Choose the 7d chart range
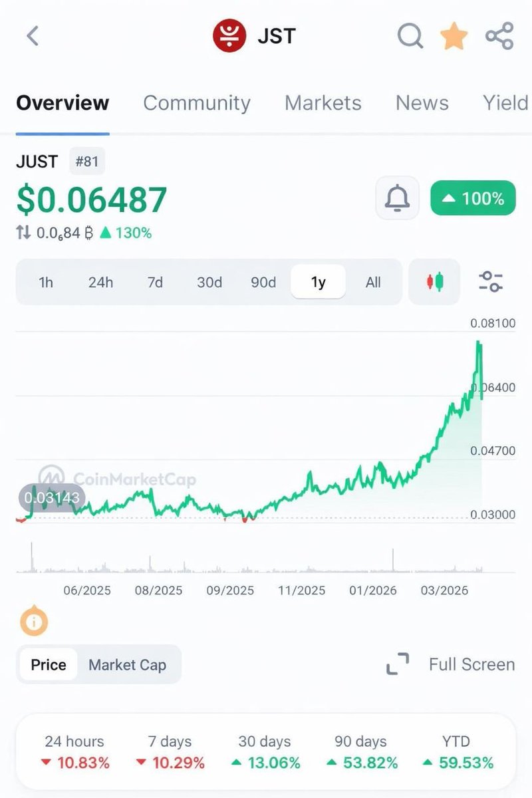 tap(155, 282)
